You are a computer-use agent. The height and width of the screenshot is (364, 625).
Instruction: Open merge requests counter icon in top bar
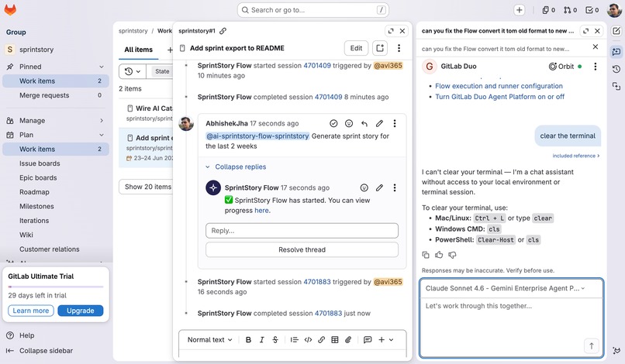[x=570, y=10]
